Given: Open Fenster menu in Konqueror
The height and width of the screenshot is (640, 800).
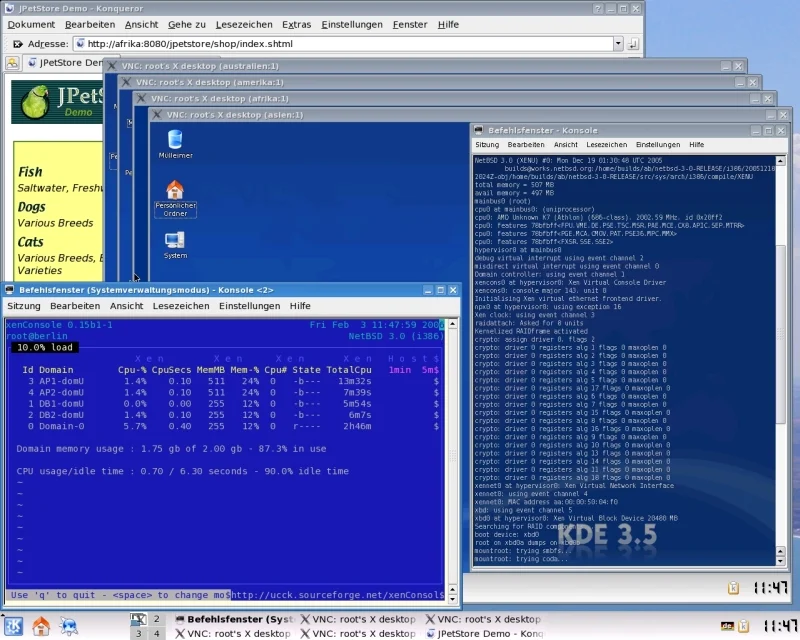Looking at the screenshot, I should pos(410,24).
